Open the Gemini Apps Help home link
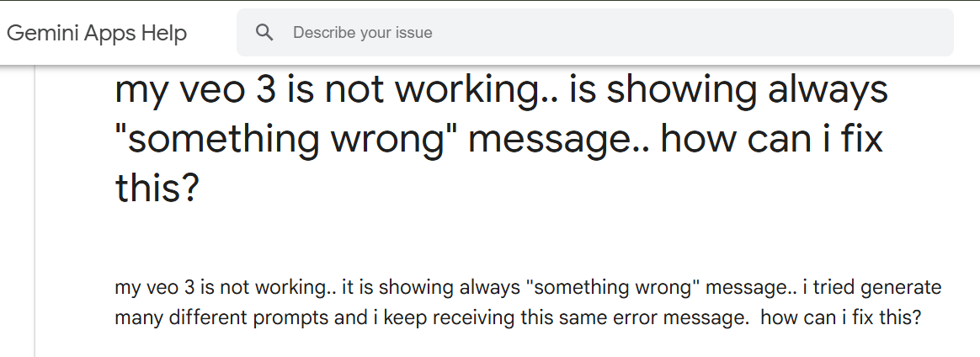This screenshot has height=357, width=980. point(97,33)
